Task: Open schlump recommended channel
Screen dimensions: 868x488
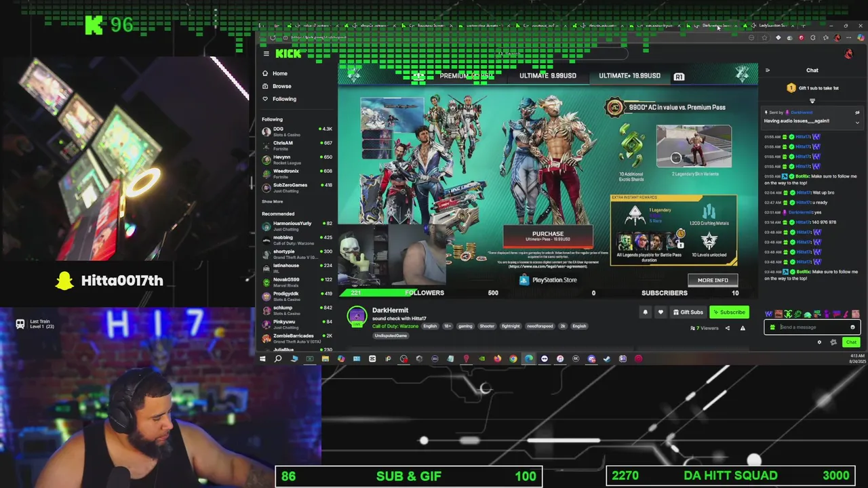Action: point(297,309)
